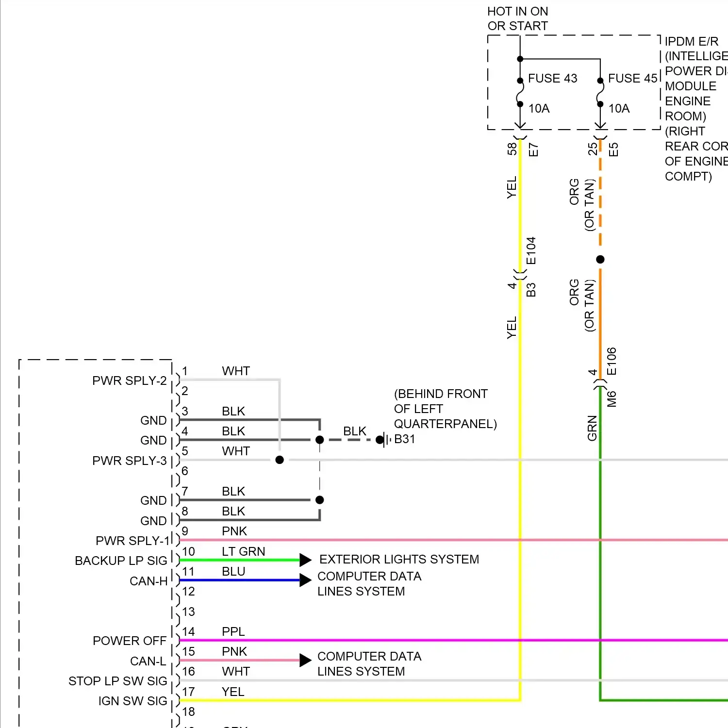Select the FUSE 45 label

pos(632,78)
